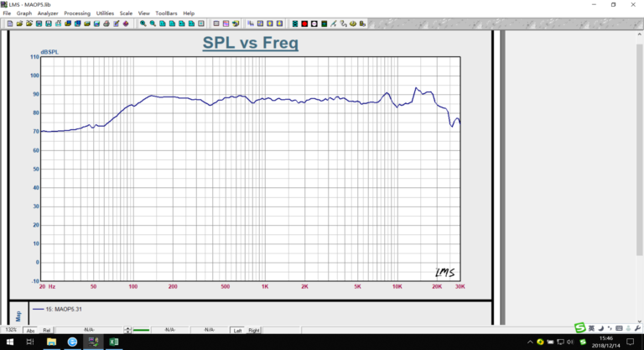Click the 132% zoom level field
This screenshot has width=644, height=350.
[12, 330]
